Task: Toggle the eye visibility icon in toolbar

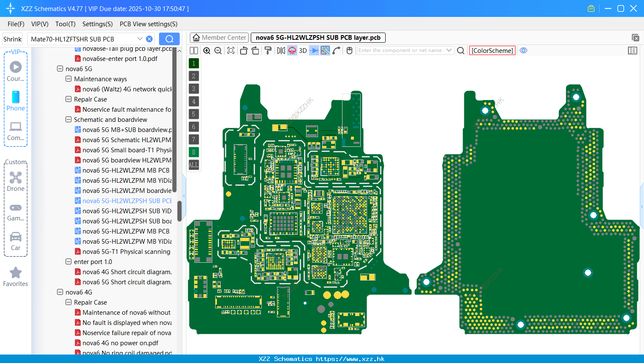Action: (x=523, y=50)
